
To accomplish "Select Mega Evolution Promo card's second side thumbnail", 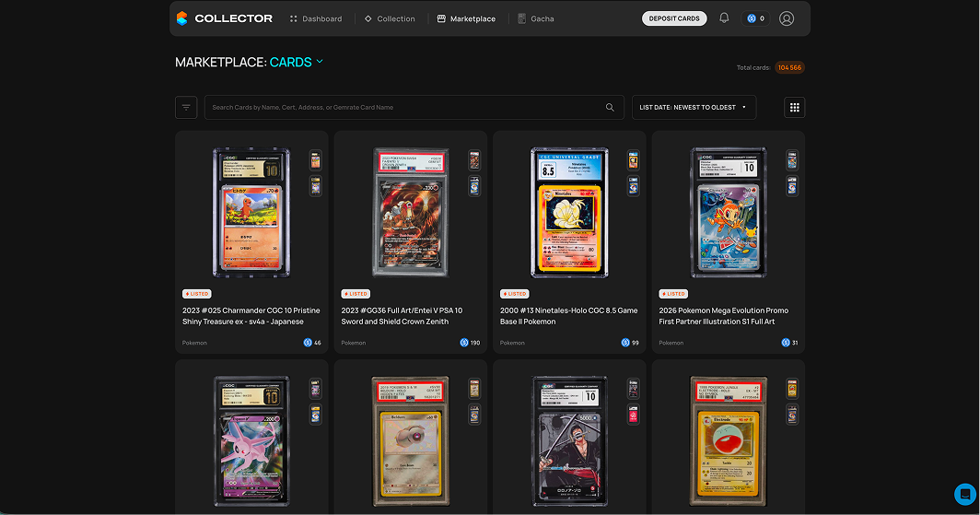I will pos(792,185).
